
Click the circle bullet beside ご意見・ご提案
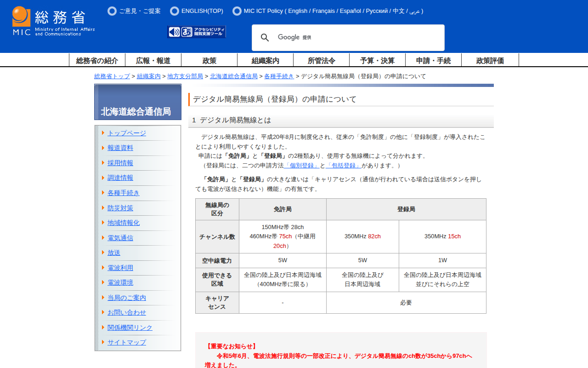(x=112, y=11)
